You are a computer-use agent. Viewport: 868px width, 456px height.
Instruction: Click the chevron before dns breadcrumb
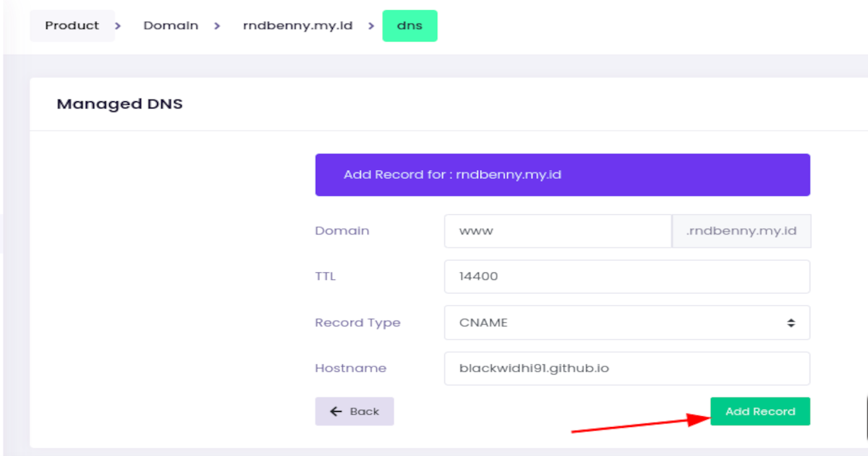point(370,25)
